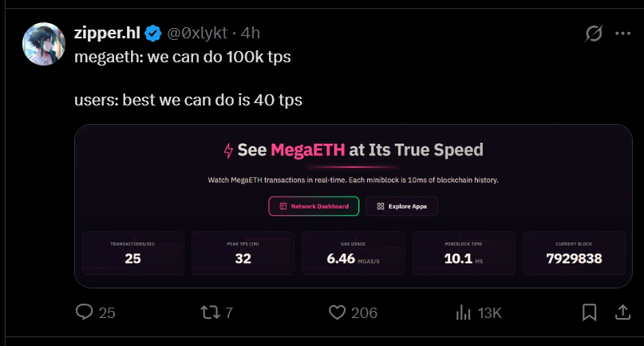Click the Explore Apps button in image

[x=401, y=206]
